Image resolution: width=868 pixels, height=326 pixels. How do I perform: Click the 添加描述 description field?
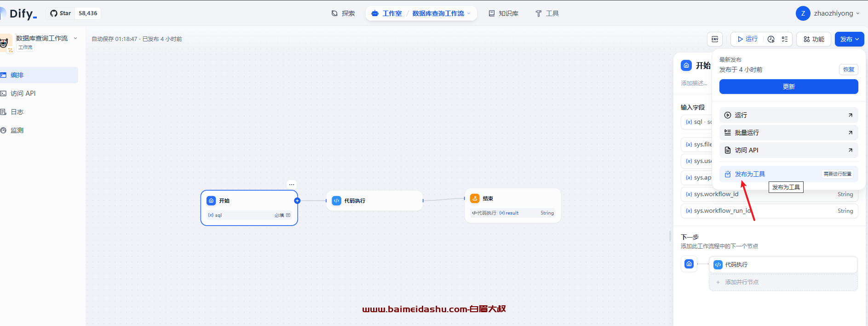(695, 83)
